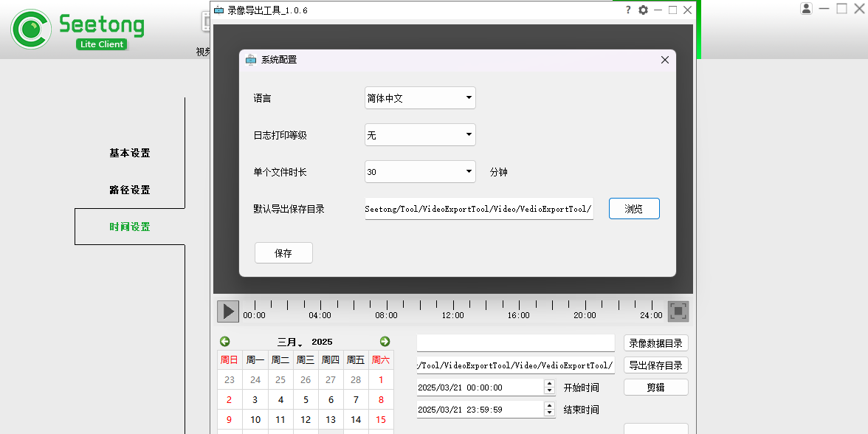Screen dimensions: 868x434
Task: Expand the 日志打印等级 dropdown
Action: coord(420,135)
